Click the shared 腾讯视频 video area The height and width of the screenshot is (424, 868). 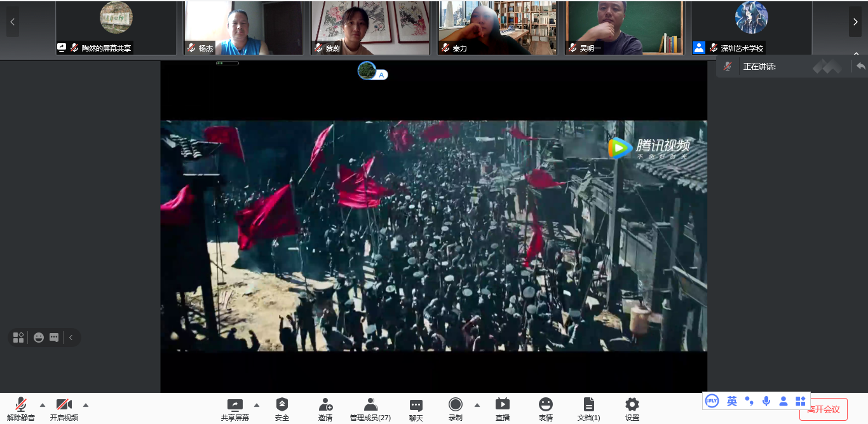tap(433, 235)
